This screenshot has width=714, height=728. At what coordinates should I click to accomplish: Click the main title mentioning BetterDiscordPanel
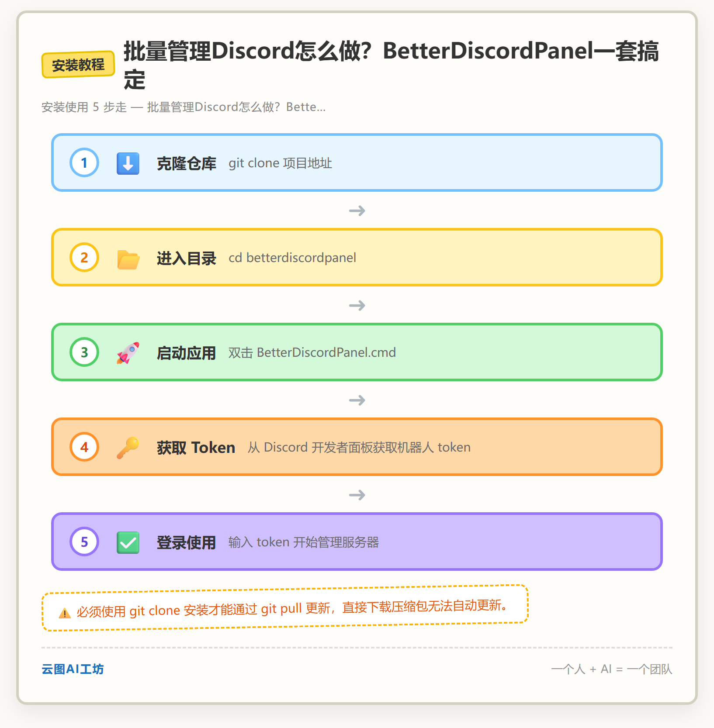point(392,65)
